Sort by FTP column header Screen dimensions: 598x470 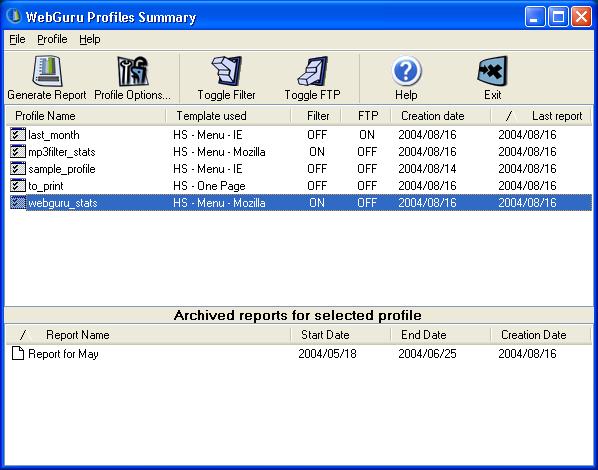tap(366, 116)
